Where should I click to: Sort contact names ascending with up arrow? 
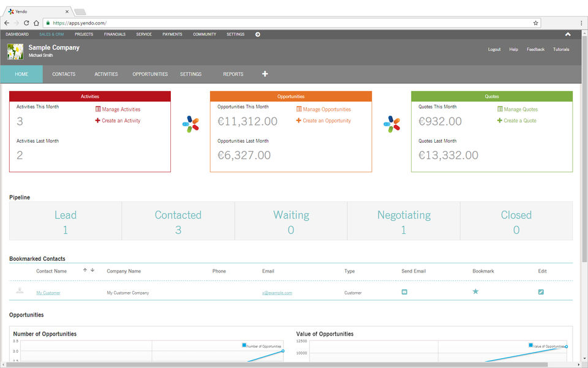click(x=85, y=270)
